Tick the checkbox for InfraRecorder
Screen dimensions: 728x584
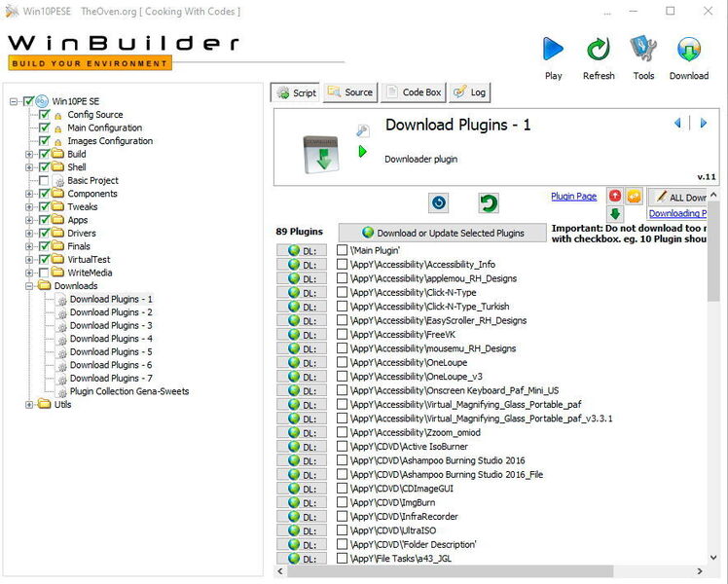click(342, 516)
